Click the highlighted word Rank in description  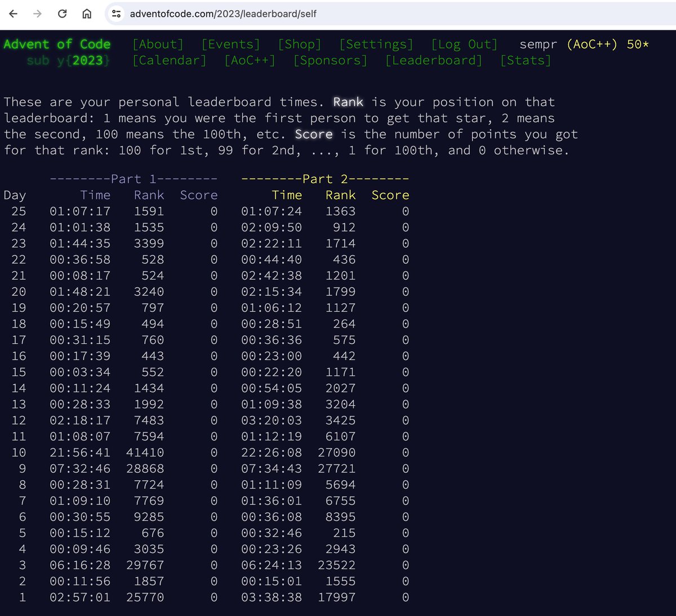point(348,102)
